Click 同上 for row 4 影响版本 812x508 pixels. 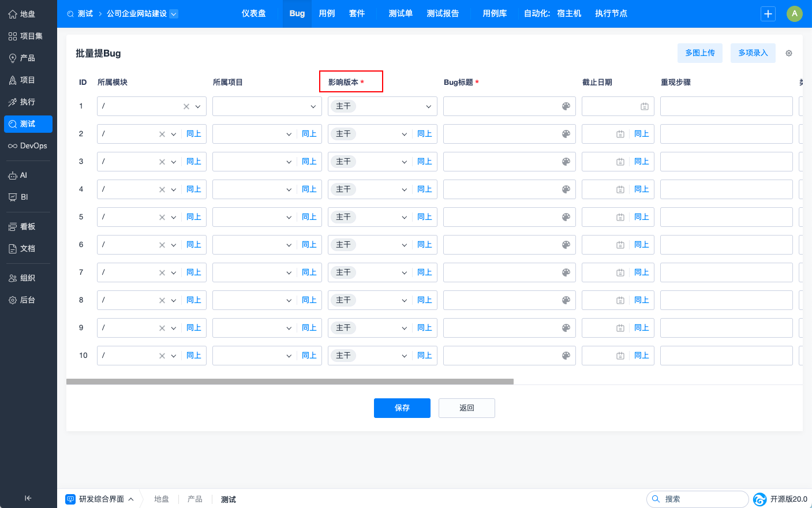(425, 189)
